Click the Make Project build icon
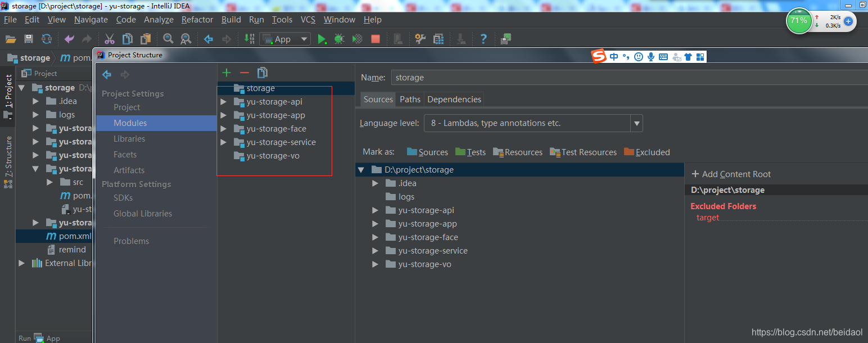This screenshot has width=868, height=343. coord(249,39)
